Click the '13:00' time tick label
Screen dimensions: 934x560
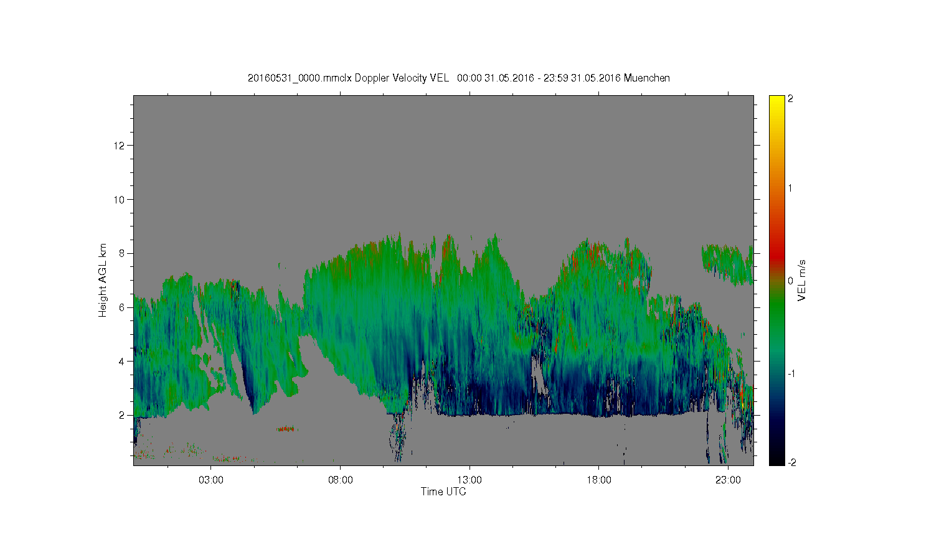click(469, 480)
